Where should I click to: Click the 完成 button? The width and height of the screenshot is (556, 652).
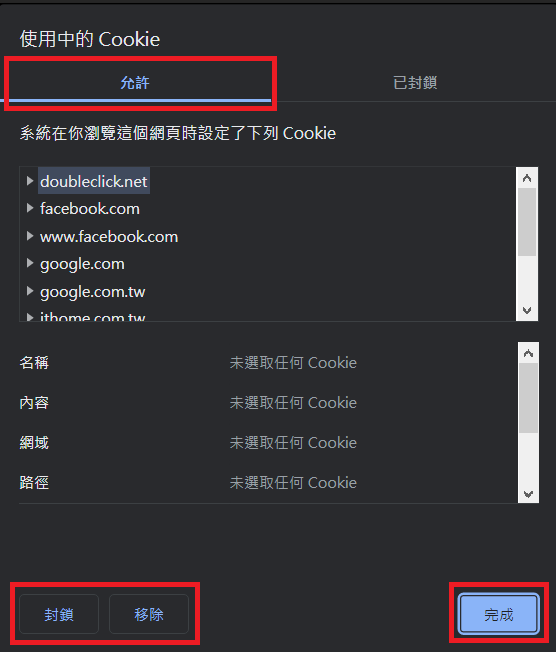coord(499,614)
